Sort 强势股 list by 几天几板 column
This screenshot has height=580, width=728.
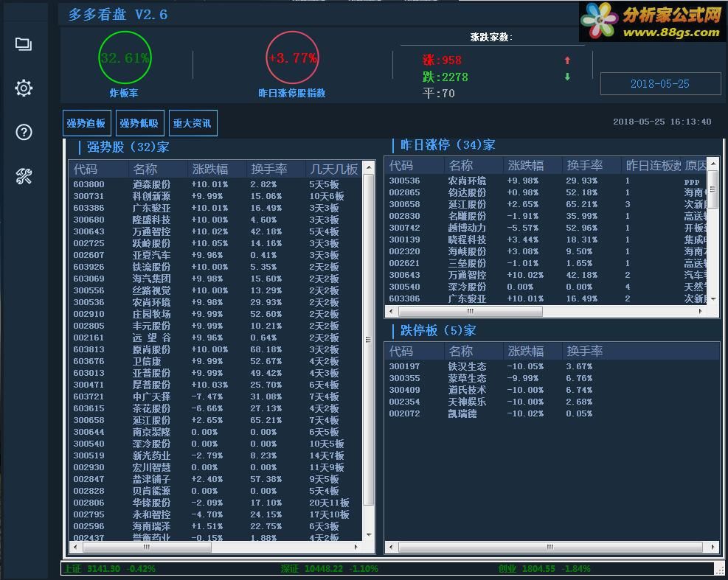coord(334,169)
